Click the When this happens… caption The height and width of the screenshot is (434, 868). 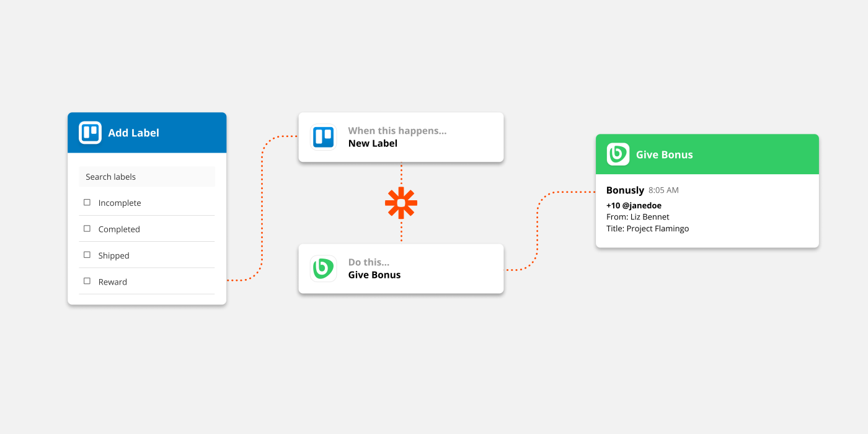tap(397, 131)
